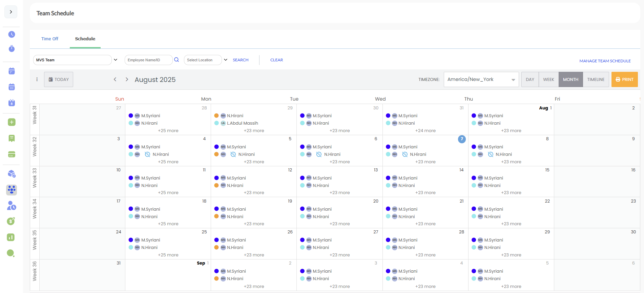Open the green bar chart icon in sidebar

[x=11, y=237]
